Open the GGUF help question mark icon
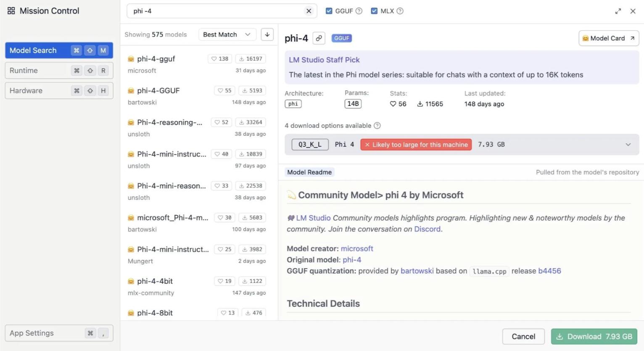This screenshot has width=644, height=351. 359,11
